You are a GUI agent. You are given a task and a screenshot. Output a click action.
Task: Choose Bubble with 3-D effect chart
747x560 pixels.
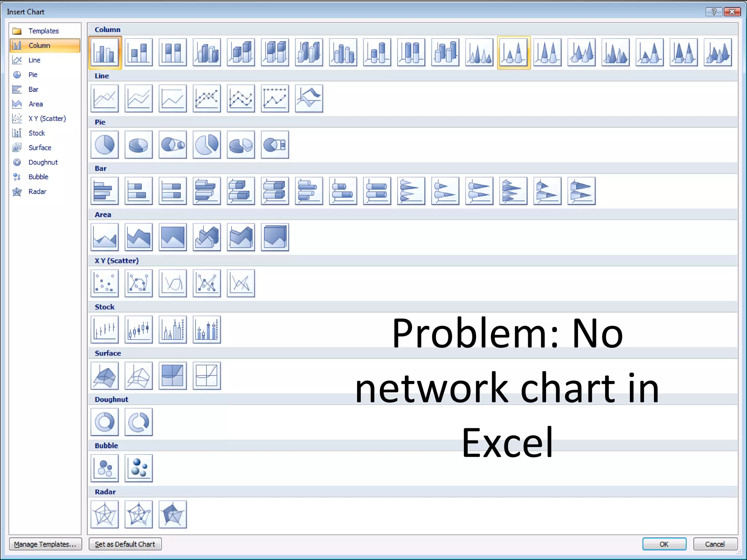pos(139,468)
